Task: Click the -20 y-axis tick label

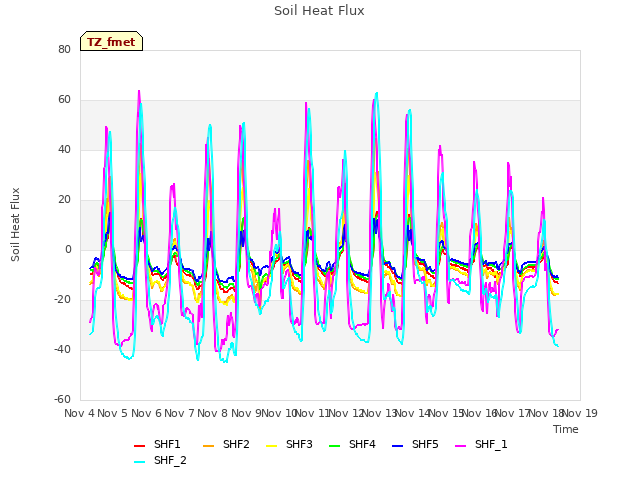Action: click(x=62, y=300)
